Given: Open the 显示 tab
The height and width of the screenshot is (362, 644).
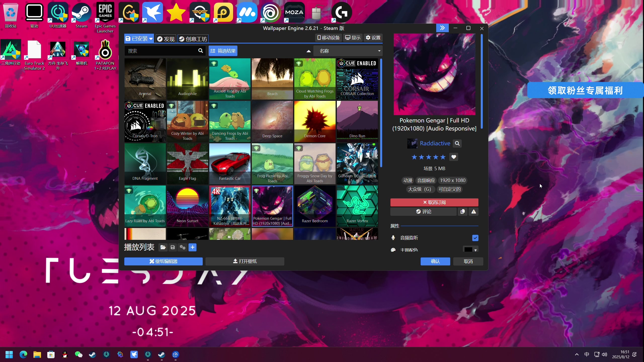Looking at the screenshot, I should pyautogui.click(x=353, y=38).
